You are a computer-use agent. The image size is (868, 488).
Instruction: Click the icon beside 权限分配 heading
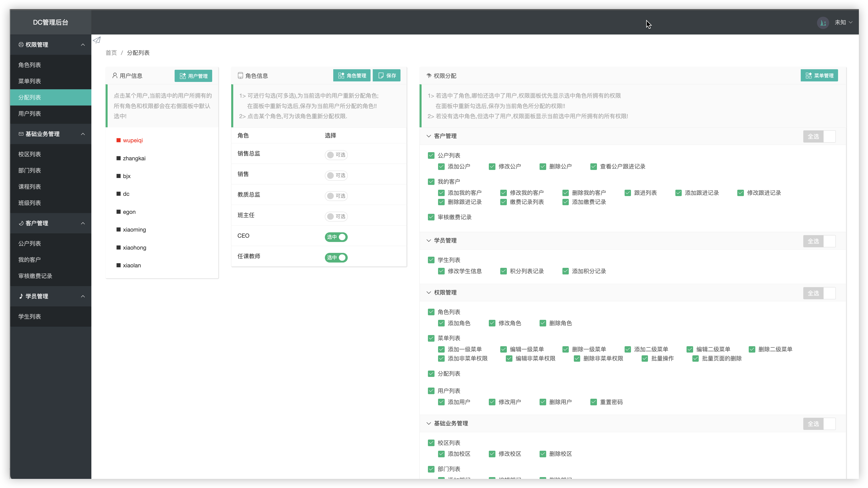[429, 75]
